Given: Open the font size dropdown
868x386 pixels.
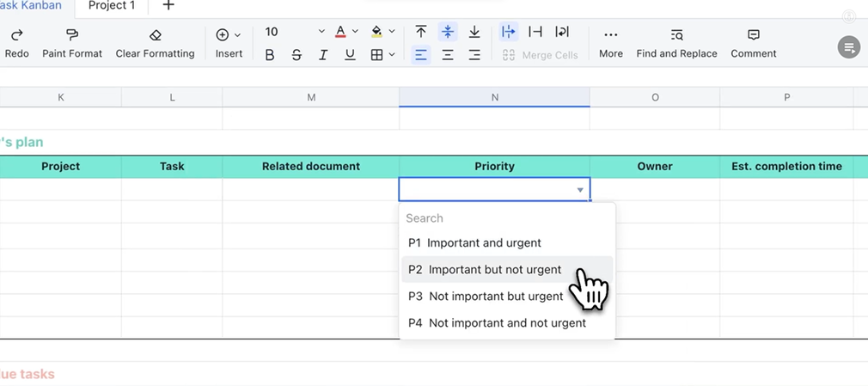Looking at the screenshot, I should tap(321, 32).
